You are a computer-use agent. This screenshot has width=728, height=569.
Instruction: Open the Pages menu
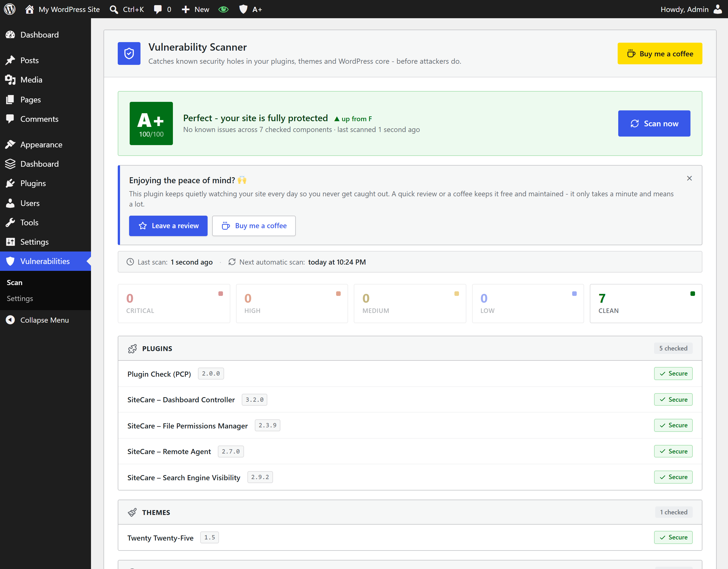(45, 99)
